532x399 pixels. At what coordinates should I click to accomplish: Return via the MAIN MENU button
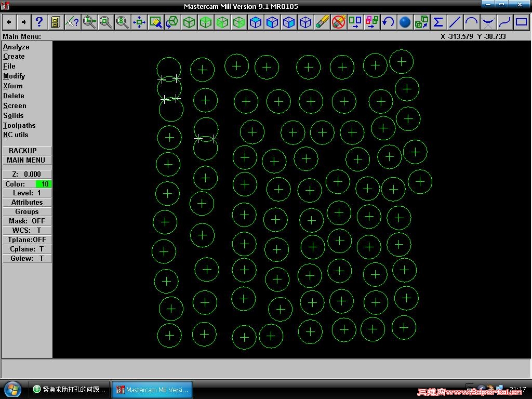pos(27,160)
